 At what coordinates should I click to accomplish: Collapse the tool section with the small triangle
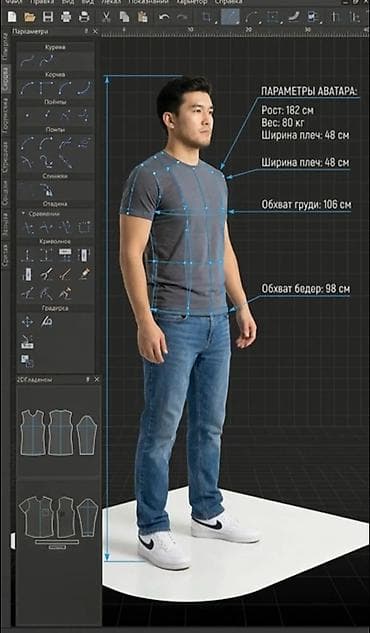(x=23, y=213)
